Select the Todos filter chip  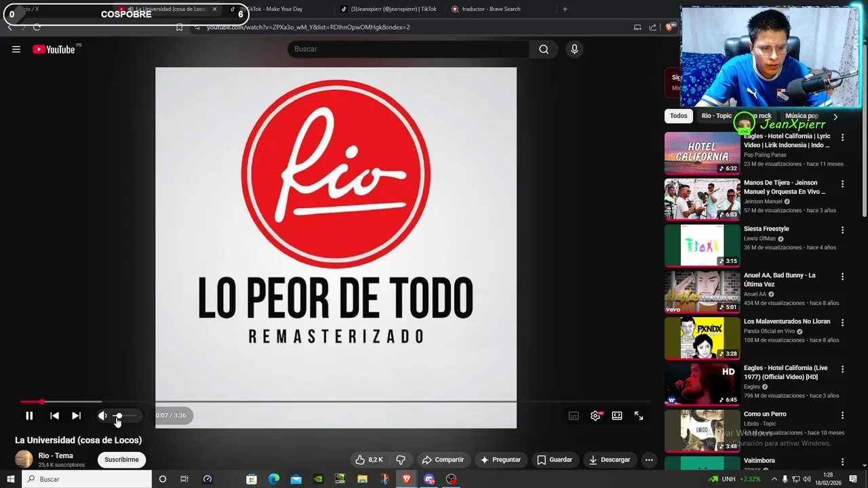(679, 116)
